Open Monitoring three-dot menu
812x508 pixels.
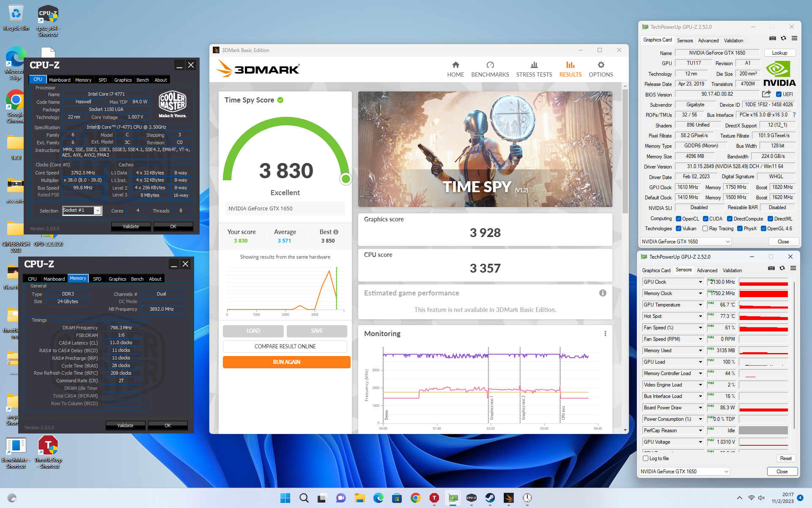click(605, 334)
